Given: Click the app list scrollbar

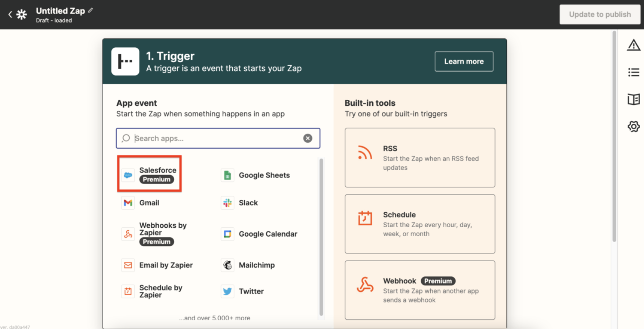Looking at the screenshot, I should (x=321, y=237).
